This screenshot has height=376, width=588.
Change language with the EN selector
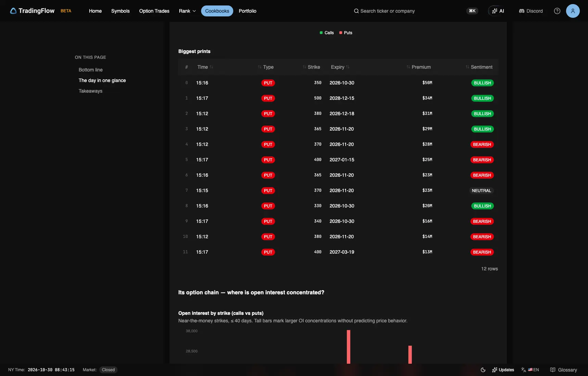coord(530,370)
